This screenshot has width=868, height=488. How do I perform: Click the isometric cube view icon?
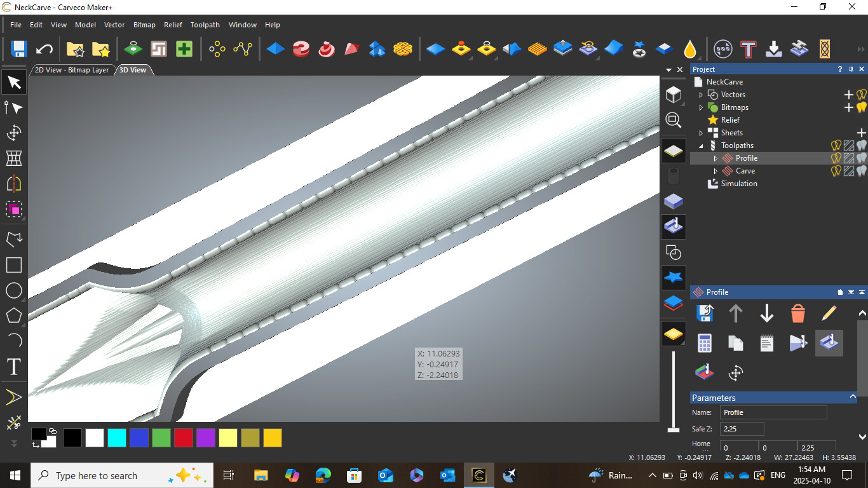pyautogui.click(x=674, y=95)
